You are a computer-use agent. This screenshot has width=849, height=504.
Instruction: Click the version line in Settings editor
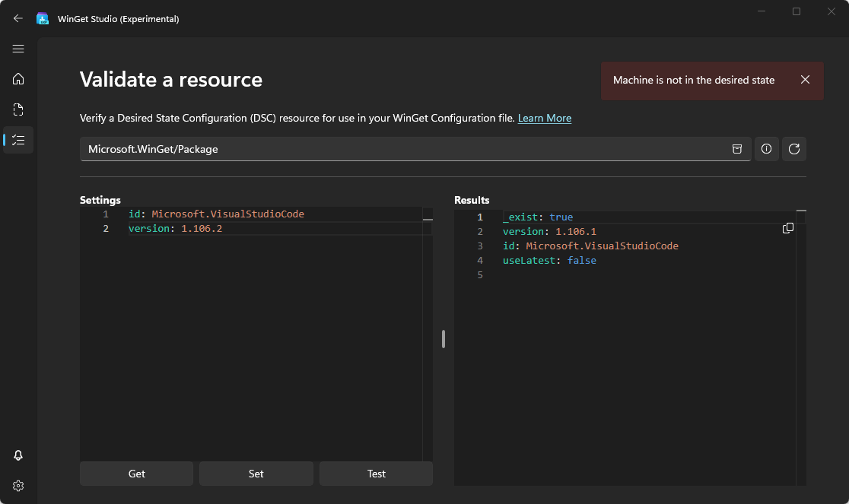175,229
